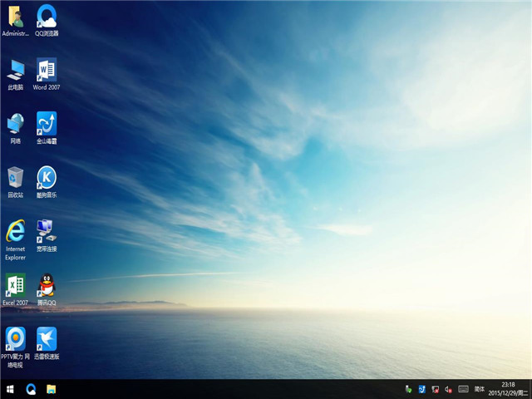This screenshot has width=532, height=399.
Task: Select the Excel 2007 shortcut
Action: [16, 285]
